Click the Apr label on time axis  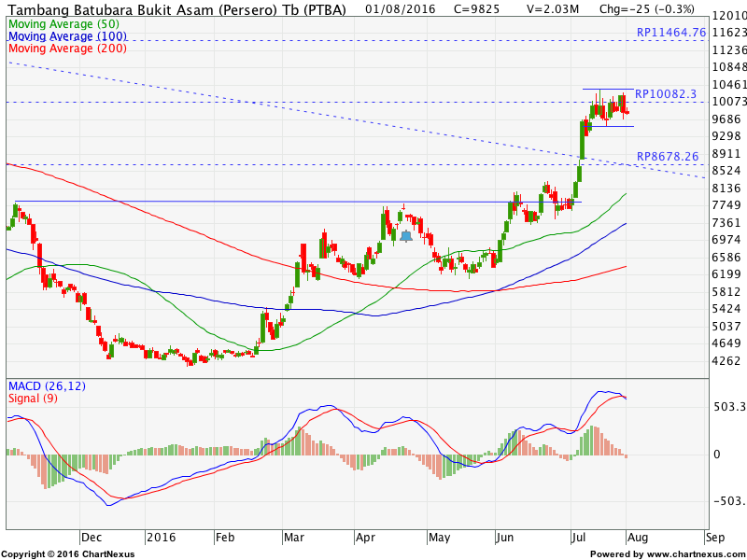coord(366,539)
